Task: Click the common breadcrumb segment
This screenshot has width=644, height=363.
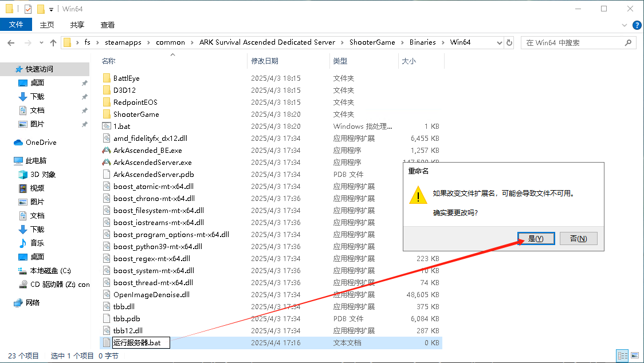Action: [170, 42]
